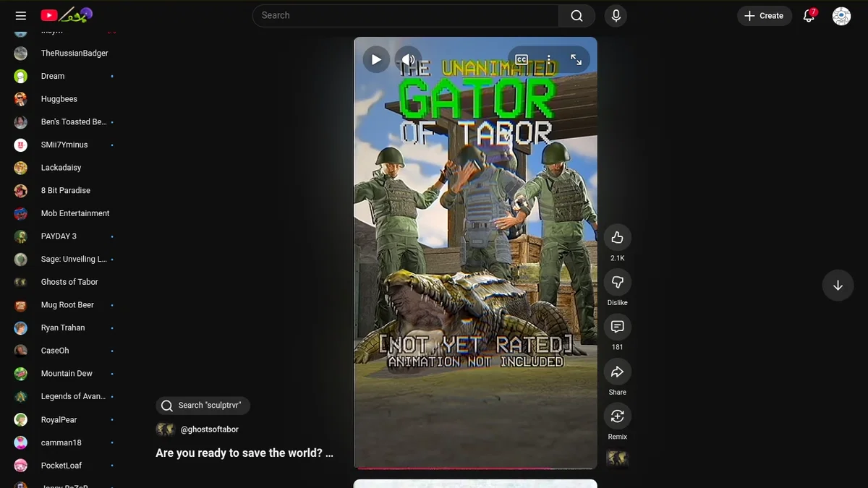This screenshot has width=868, height=488.
Task: Open CaseOh subscription
Action: [x=65, y=351]
